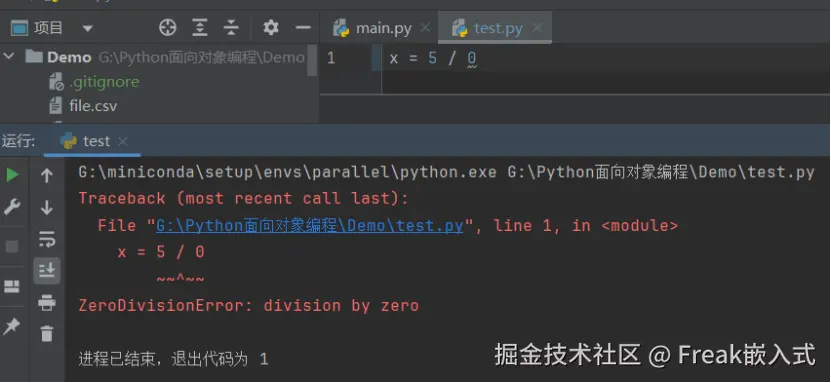831x383 pixels.
Task: Click line number 1 in gutter
Action: click(331, 58)
